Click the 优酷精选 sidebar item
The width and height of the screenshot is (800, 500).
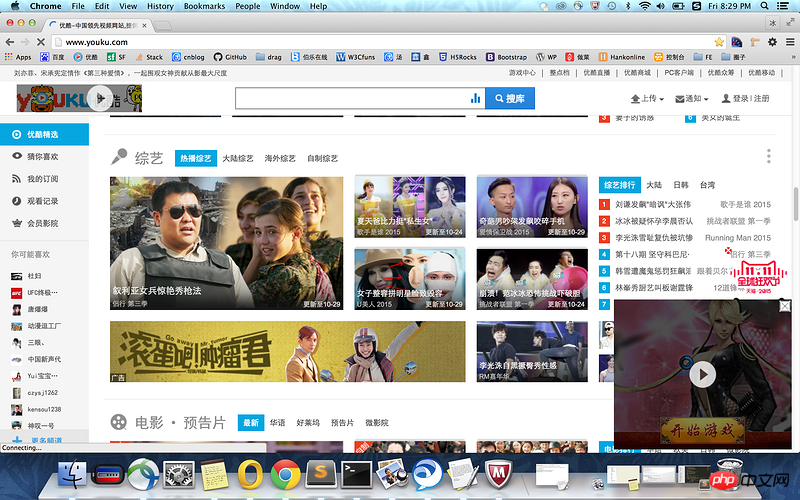coord(42,134)
